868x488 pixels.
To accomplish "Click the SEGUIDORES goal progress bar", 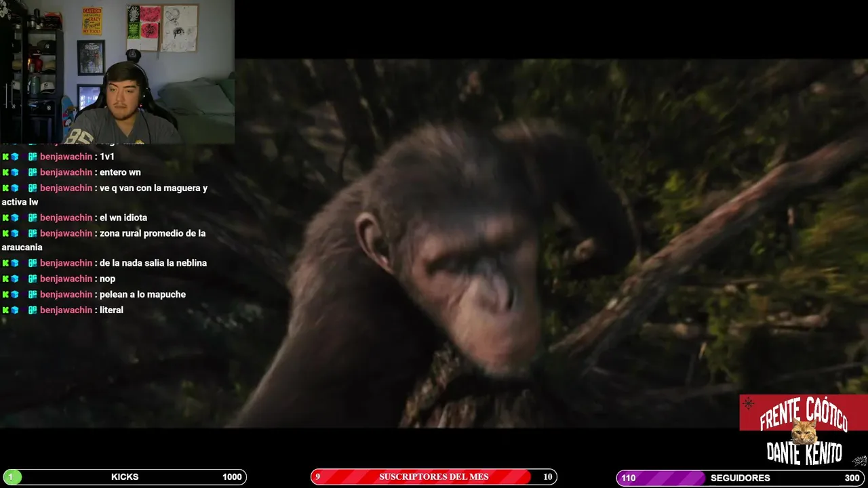I will [x=741, y=478].
